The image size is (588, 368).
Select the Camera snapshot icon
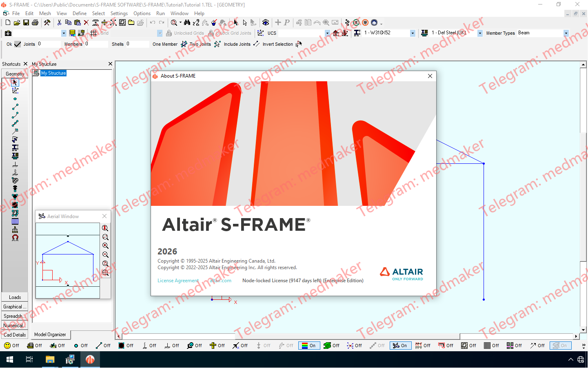coord(7,33)
